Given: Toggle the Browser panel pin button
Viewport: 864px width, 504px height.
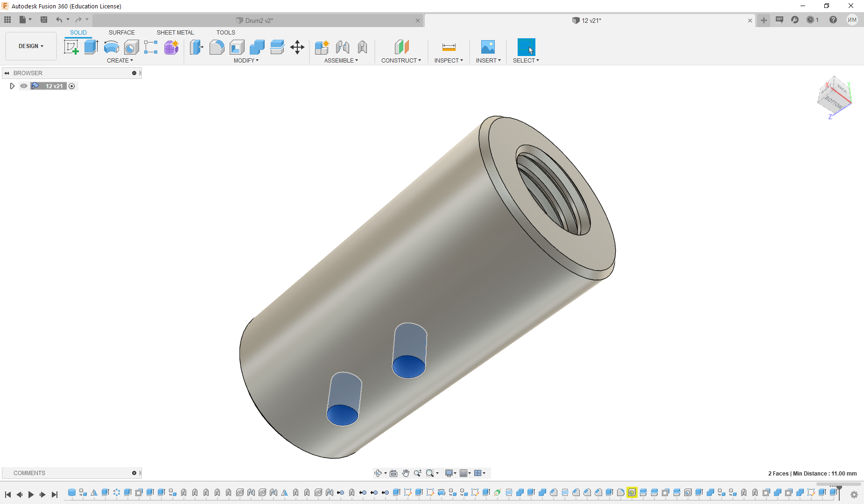Looking at the screenshot, I should 134,73.
